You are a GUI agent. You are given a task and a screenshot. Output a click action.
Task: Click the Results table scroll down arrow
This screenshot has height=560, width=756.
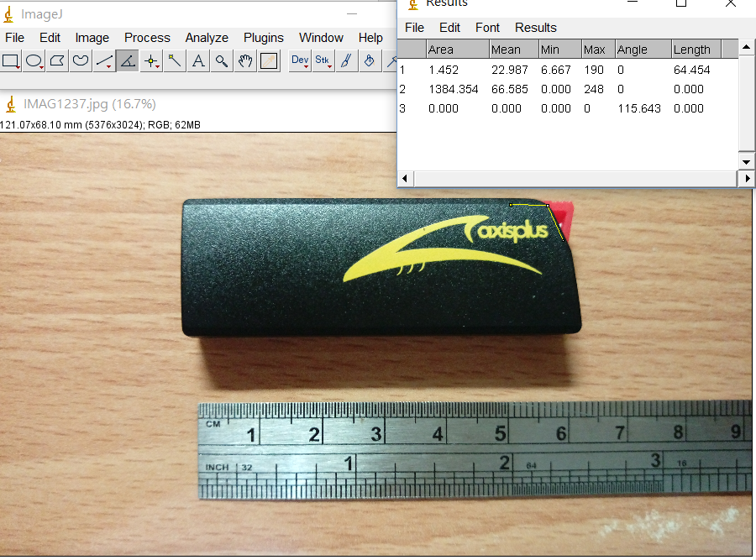click(746, 162)
